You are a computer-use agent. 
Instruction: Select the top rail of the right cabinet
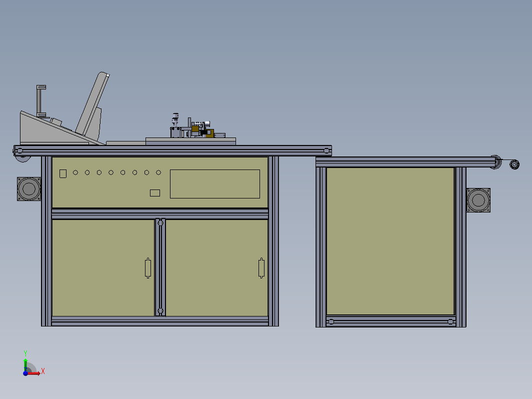[405, 162]
